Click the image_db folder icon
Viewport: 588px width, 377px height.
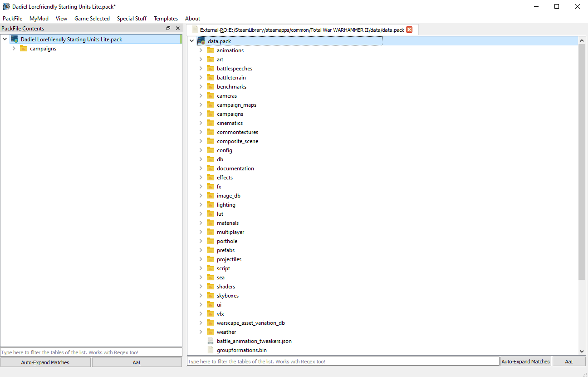click(211, 196)
